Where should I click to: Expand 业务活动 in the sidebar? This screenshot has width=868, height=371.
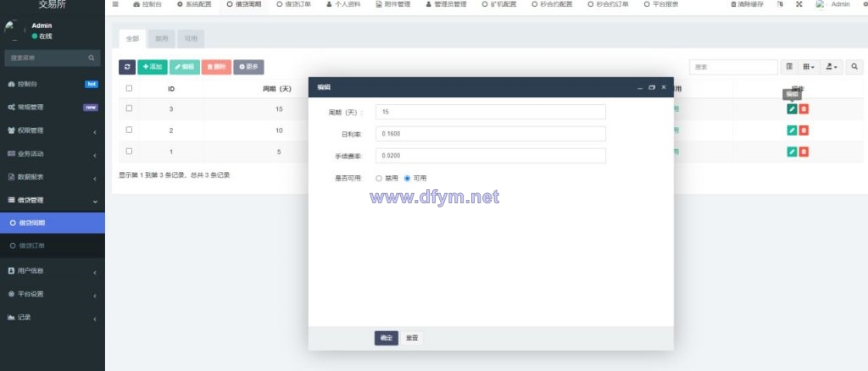coord(52,153)
